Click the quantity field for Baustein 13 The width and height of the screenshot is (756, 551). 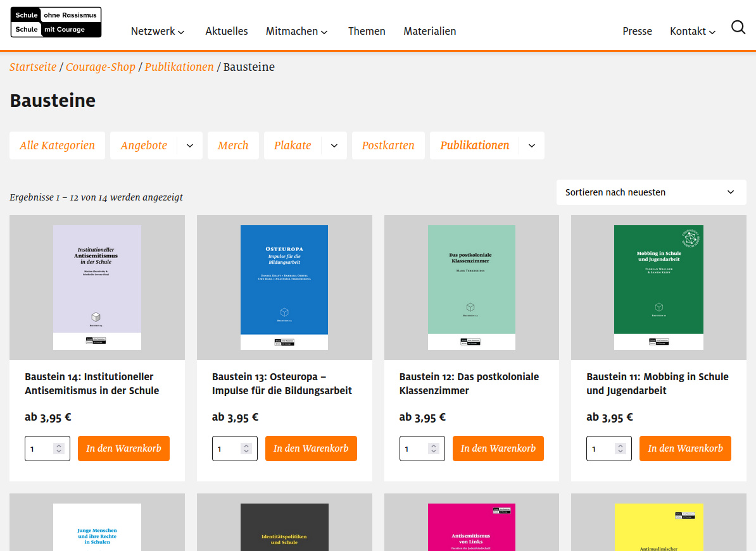pyautogui.click(x=227, y=449)
